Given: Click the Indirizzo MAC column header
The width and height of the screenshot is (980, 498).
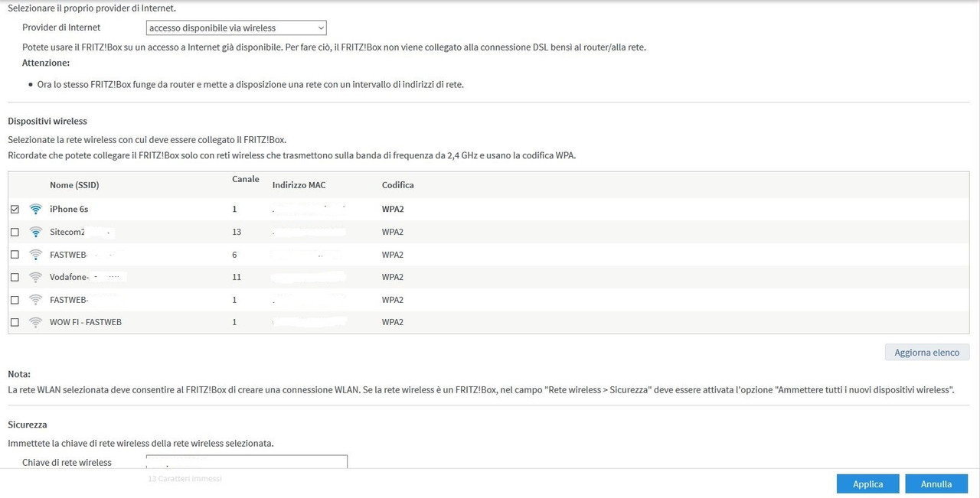Looking at the screenshot, I should (x=299, y=185).
